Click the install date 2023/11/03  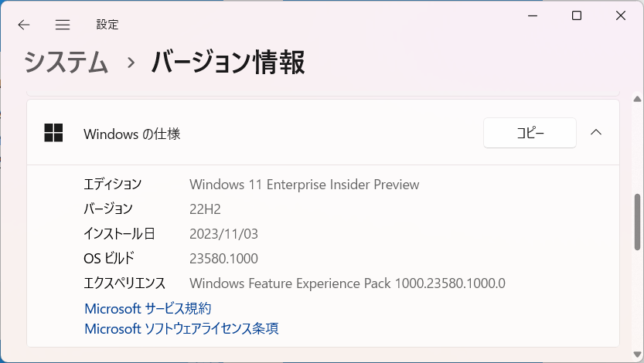[x=224, y=234]
